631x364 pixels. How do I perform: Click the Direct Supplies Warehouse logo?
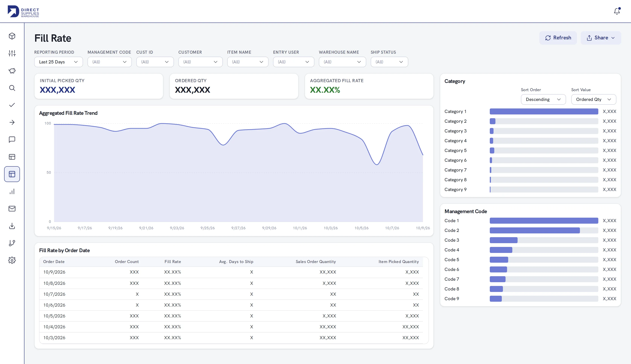[23, 11]
